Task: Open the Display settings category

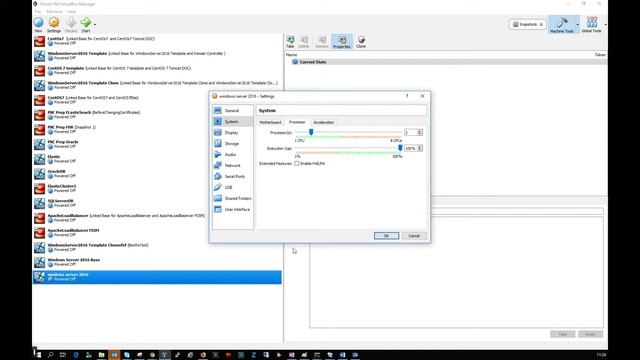Action: pos(232,133)
